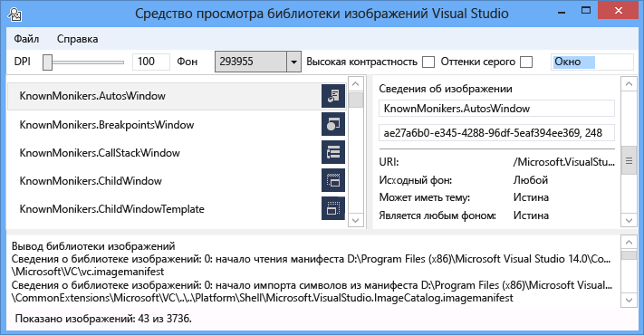The width and height of the screenshot is (644, 335).
Task: Click the Microsoft.VisualStudio.ImageCatalog.imagemanifest log line
Action: tap(262, 298)
